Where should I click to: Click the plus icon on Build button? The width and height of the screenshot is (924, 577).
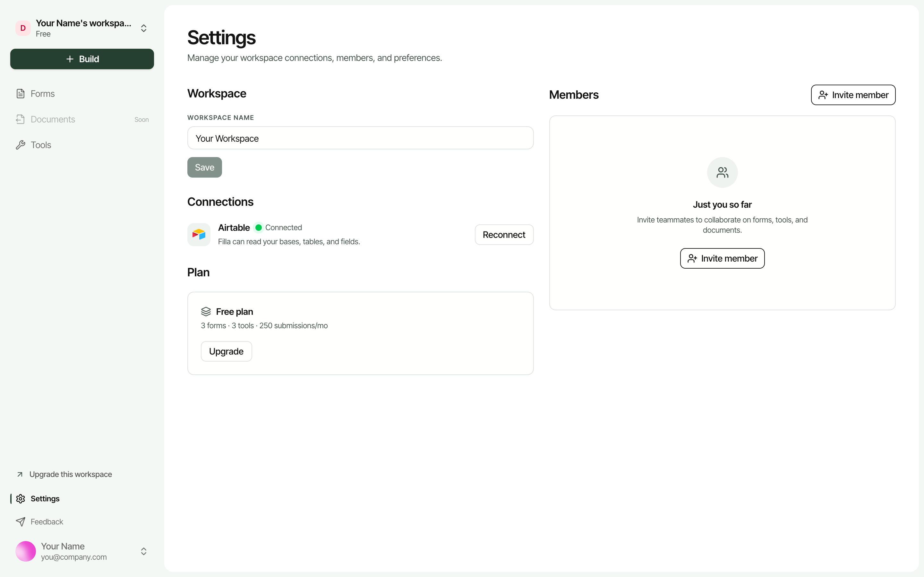70,59
